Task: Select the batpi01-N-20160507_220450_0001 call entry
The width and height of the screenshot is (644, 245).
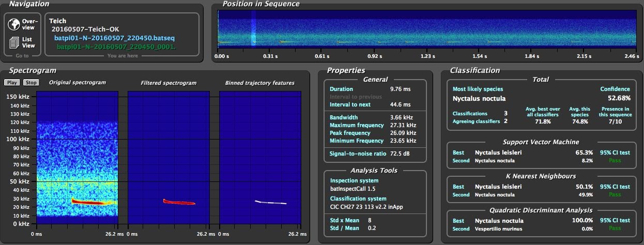Action: 116,47
